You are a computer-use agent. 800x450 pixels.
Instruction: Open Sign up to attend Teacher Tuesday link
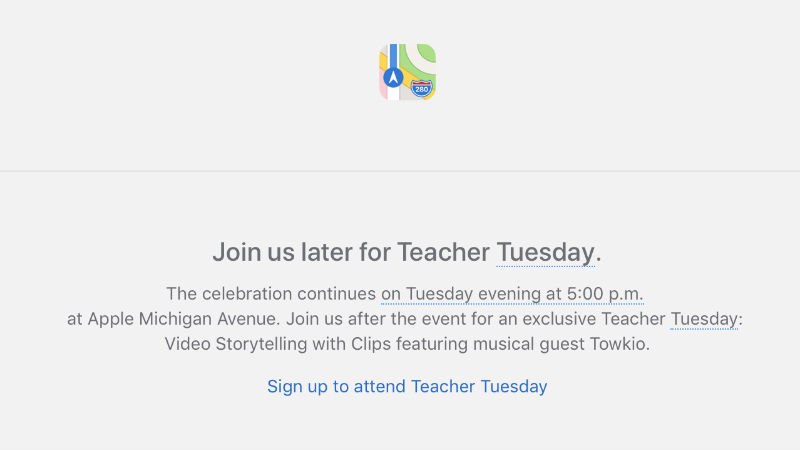407,386
